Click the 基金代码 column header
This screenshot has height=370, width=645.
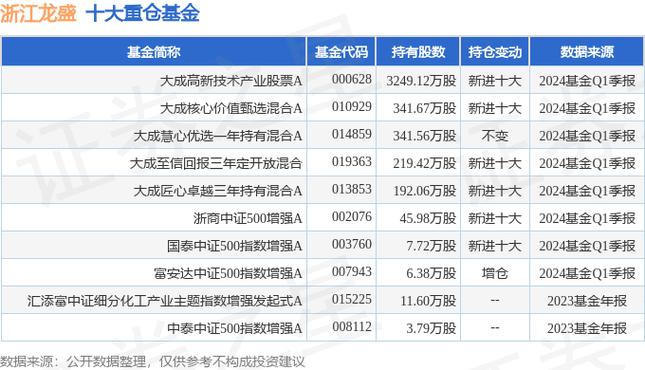pyautogui.click(x=341, y=52)
